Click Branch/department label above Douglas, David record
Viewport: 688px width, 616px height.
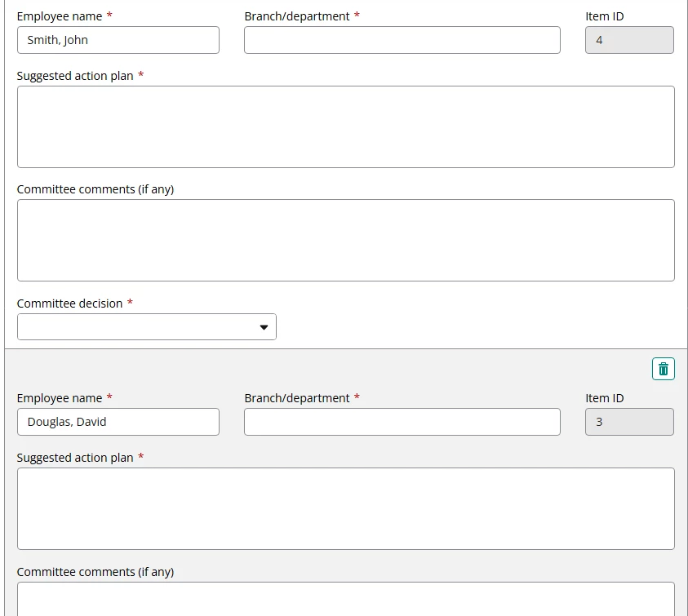point(296,398)
